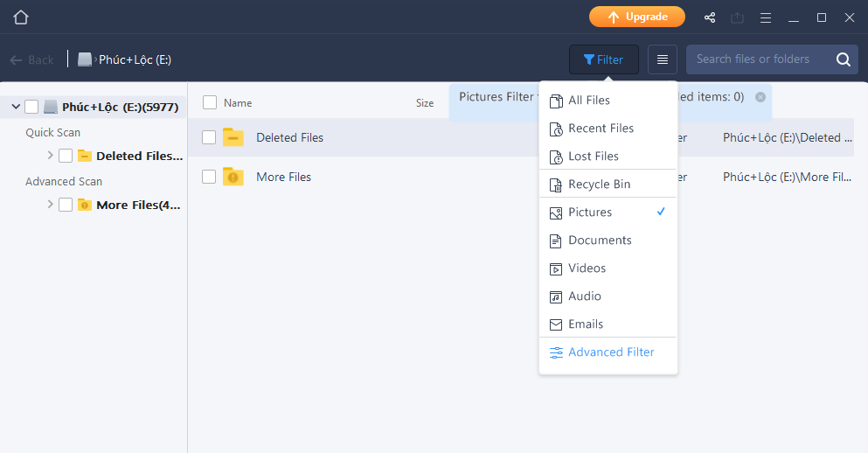Click the orange Upgrade button

[637, 17]
